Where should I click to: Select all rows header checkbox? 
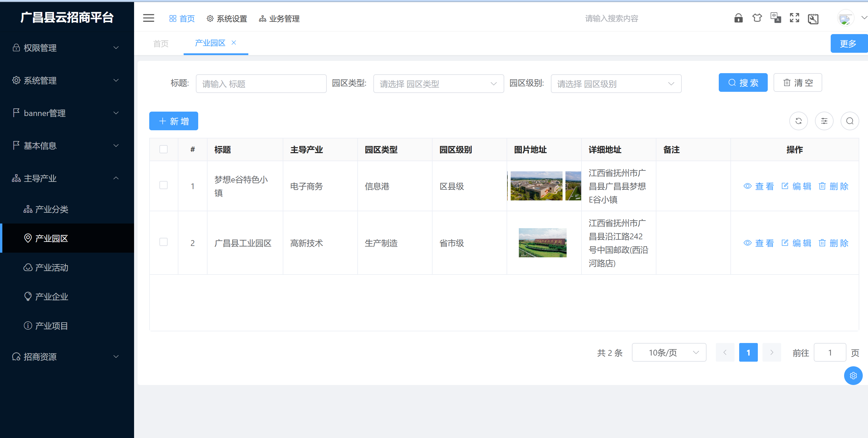tap(164, 149)
